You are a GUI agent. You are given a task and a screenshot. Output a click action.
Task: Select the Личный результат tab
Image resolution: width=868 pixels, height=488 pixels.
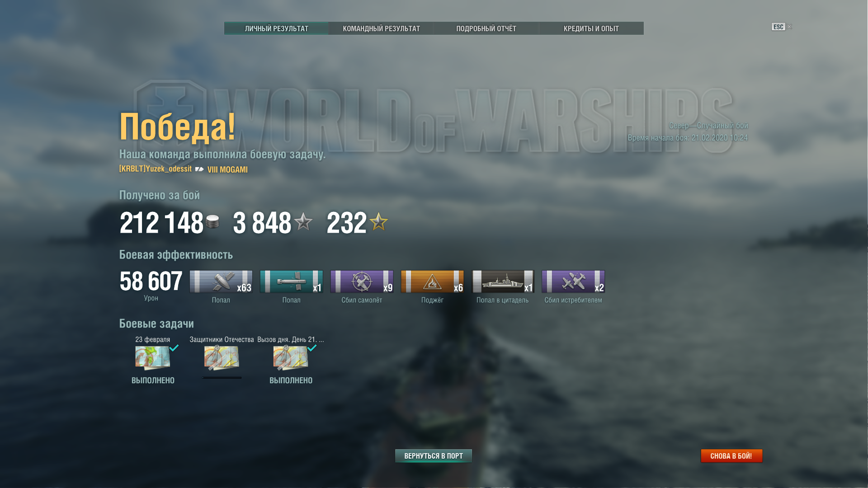tap(276, 28)
